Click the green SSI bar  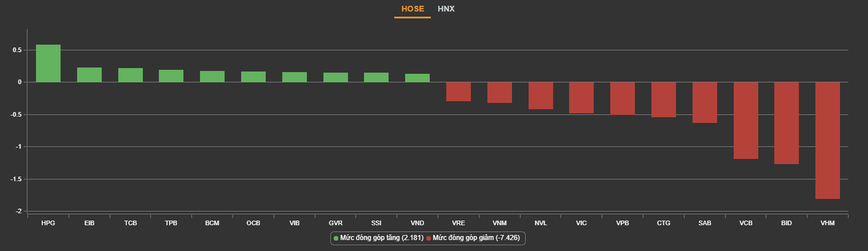click(x=377, y=77)
